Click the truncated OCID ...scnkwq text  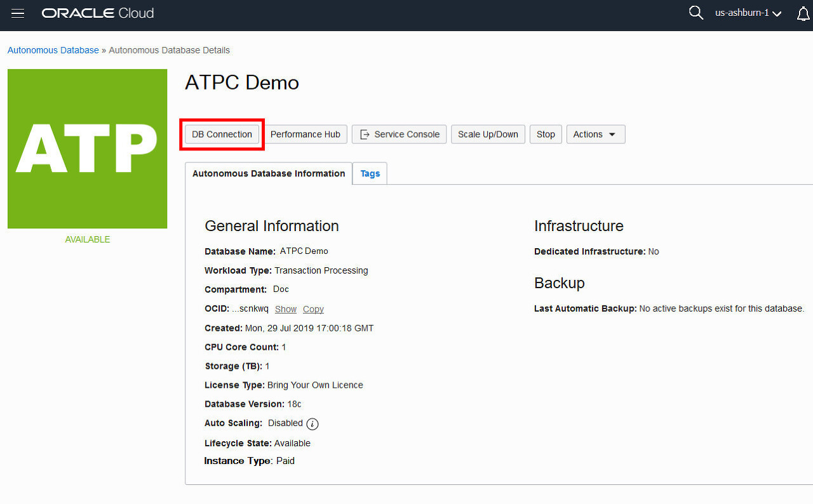tap(250, 309)
